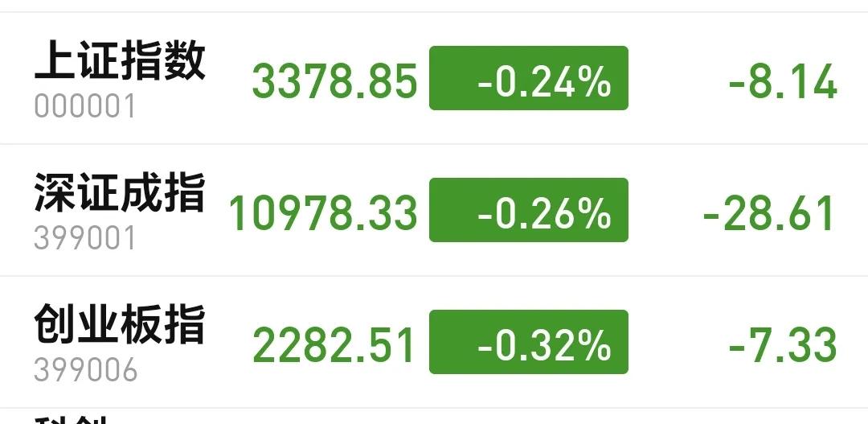Open the 创业板指 index name
Screen dimensions: 868x424
(120, 323)
